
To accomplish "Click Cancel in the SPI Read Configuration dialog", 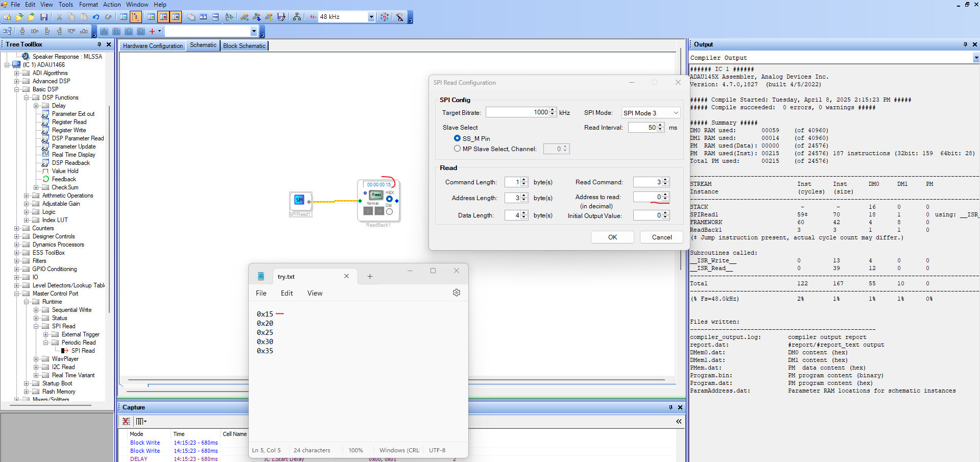I will [x=662, y=237].
